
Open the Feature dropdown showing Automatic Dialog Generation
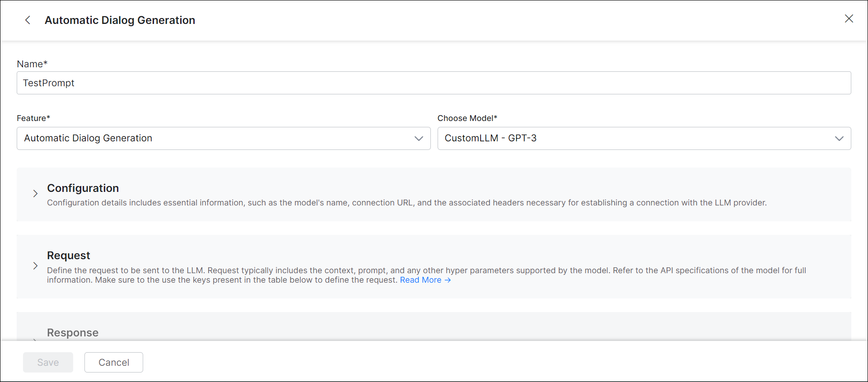[217, 138]
